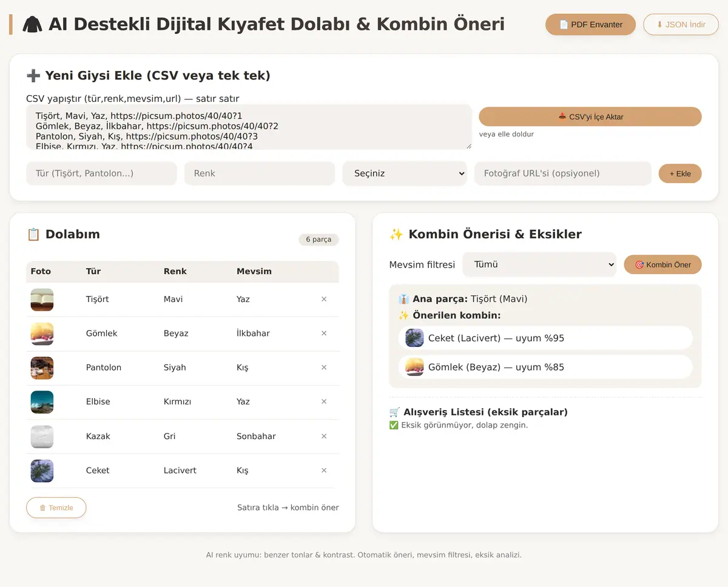This screenshot has width=728, height=587.
Task: Open the Mevsim filtresi Tümü dropdown
Action: coord(539,264)
